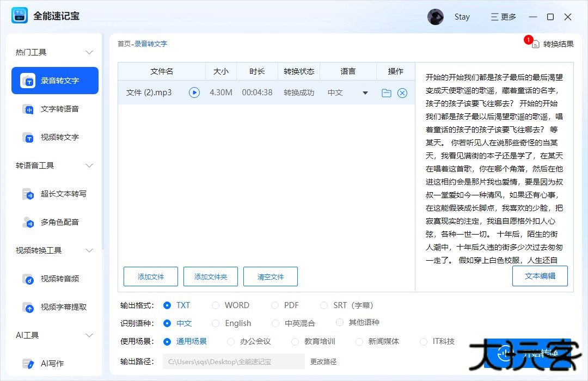The width and height of the screenshot is (588, 381).
Task: Play the 文件 (2).mp3 audio
Action: (194, 93)
